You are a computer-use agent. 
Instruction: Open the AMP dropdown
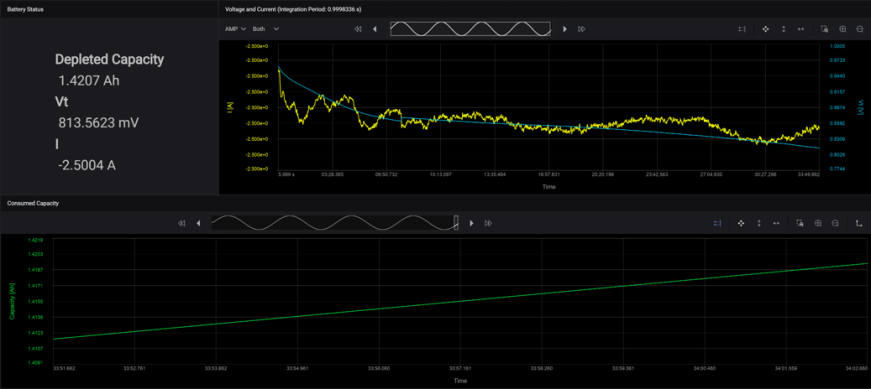coord(236,29)
